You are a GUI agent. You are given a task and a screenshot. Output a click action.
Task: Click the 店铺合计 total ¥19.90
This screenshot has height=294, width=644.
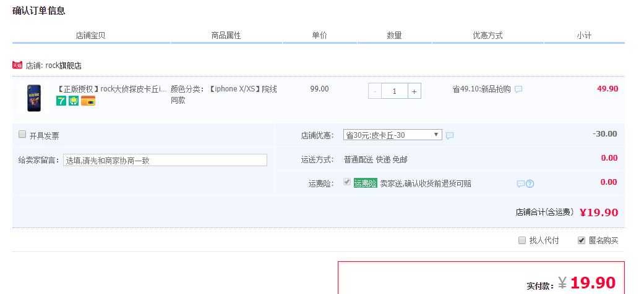599,212
